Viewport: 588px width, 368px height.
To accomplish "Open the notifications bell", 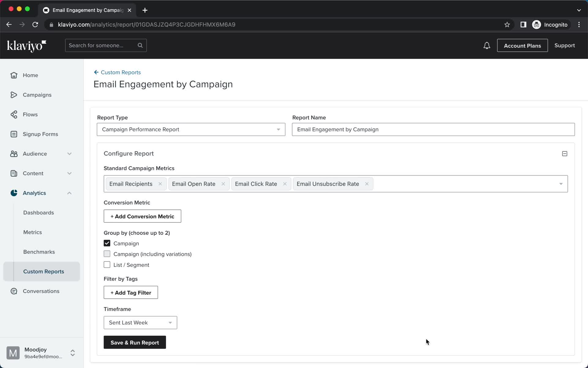I will [x=487, y=46].
